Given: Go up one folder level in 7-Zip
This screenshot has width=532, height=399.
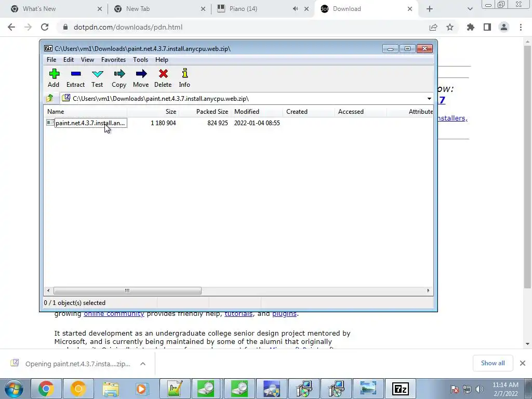Looking at the screenshot, I should point(50,98).
